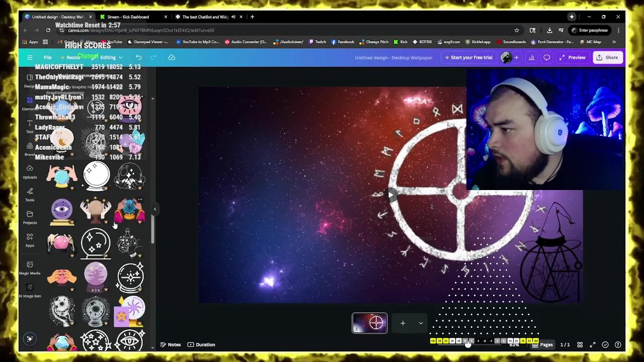The height and width of the screenshot is (362, 644).
Task: Open the design Preview
Action: click(x=572, y=57)
